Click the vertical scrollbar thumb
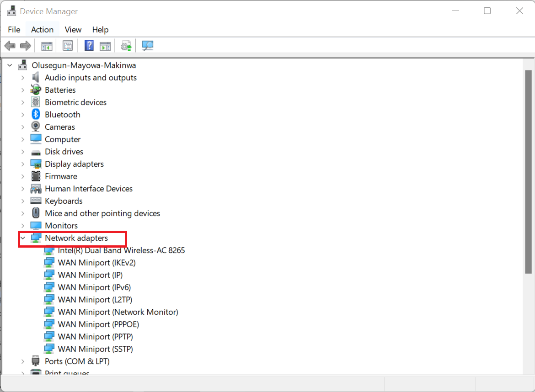 point(528,171)
